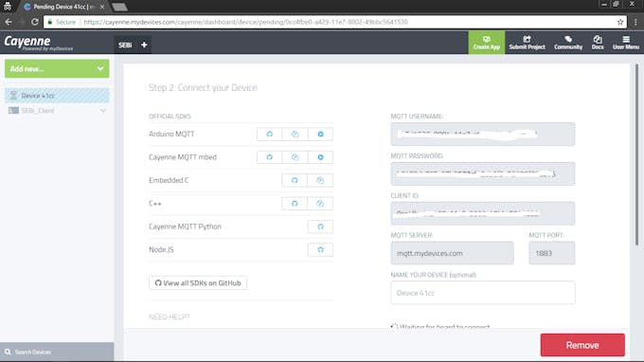
Task: Open the Embedded C GitHub icon
Action: [295, 180]
